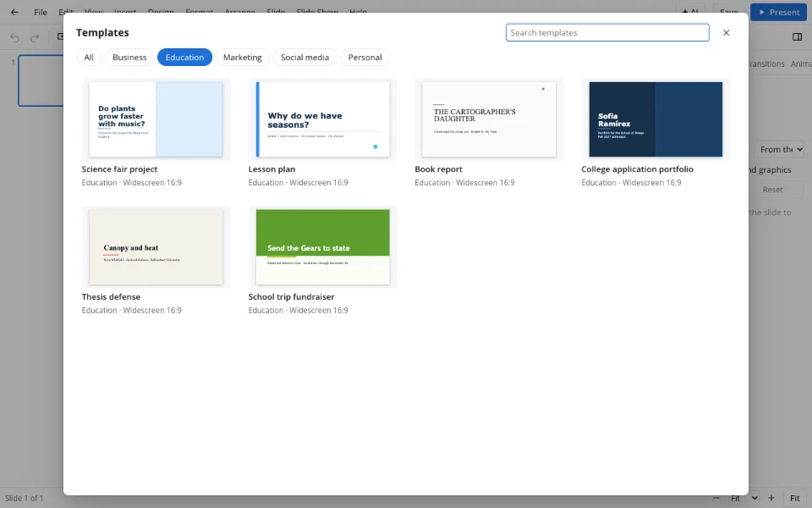Screen dimensions: 812x508
Task: Click the Present button
Action: (778, 12)
